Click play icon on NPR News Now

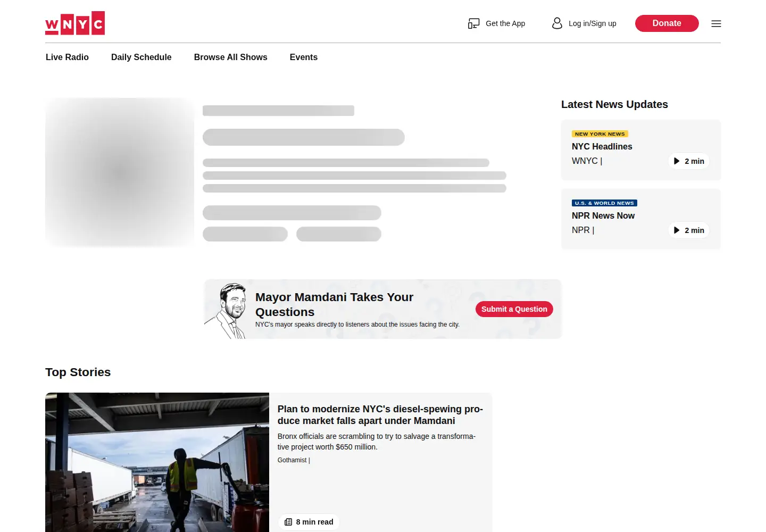coord(677,230)
